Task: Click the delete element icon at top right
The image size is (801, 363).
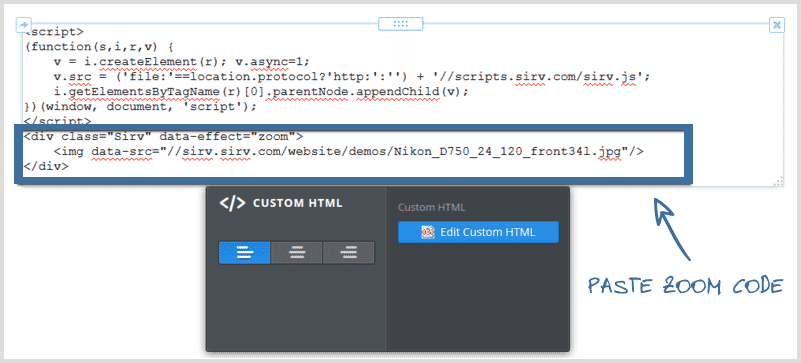Action: (776, 25)
